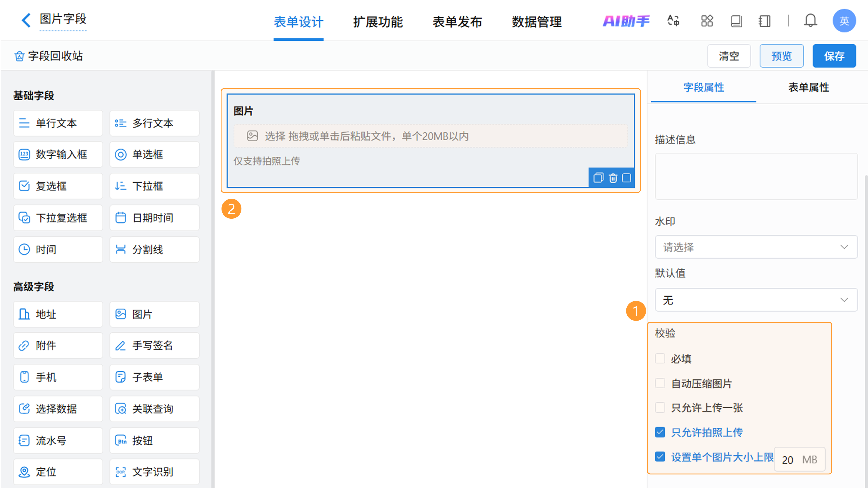The image size is (868, 488).
Task: Click the 保存 button
Action: (834, 56)
